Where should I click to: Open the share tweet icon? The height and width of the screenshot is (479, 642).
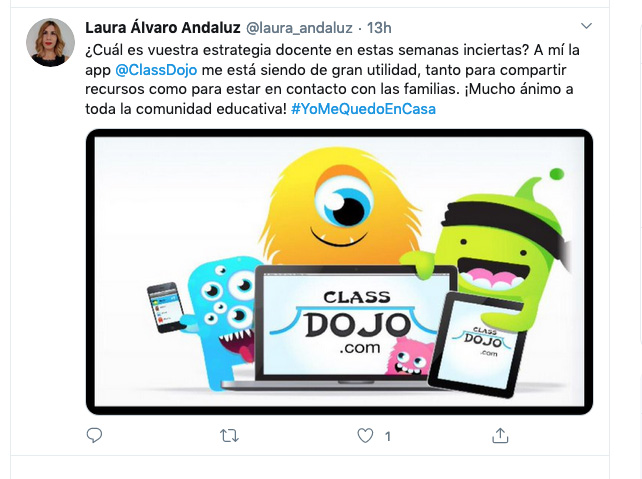500,436
